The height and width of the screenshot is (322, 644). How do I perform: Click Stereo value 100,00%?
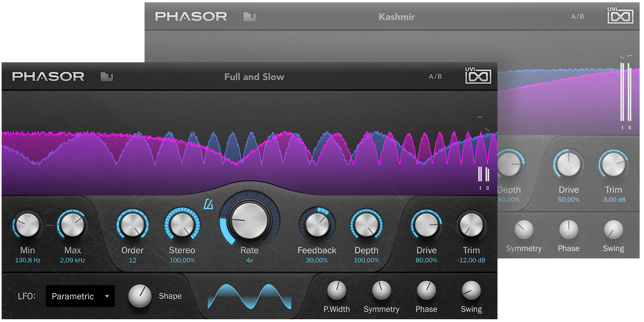(182, 260)
